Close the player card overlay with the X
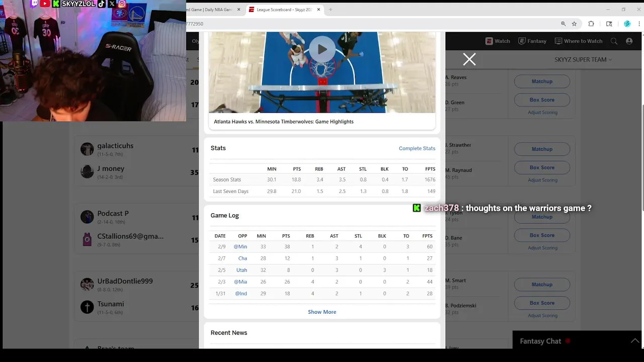 469,59
